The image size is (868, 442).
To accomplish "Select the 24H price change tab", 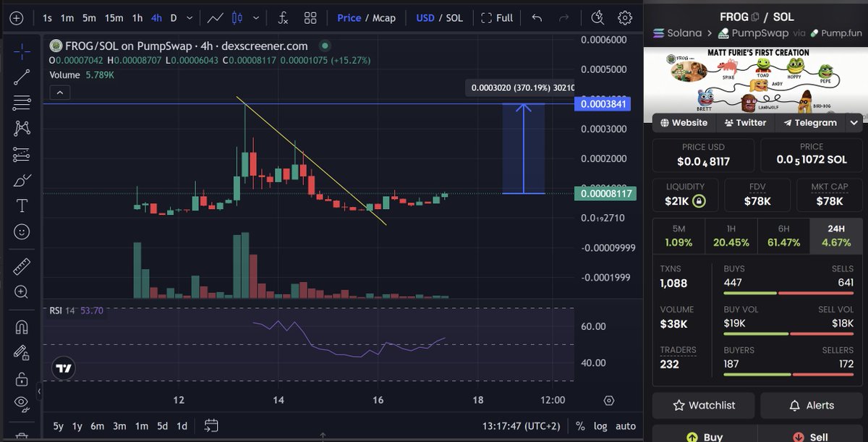I will [835, 236].
